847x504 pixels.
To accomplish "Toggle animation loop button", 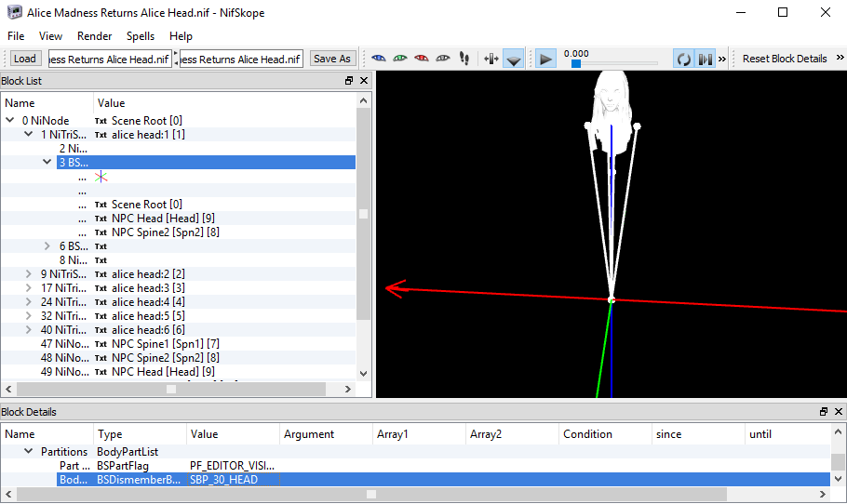I will click(684, 59).
